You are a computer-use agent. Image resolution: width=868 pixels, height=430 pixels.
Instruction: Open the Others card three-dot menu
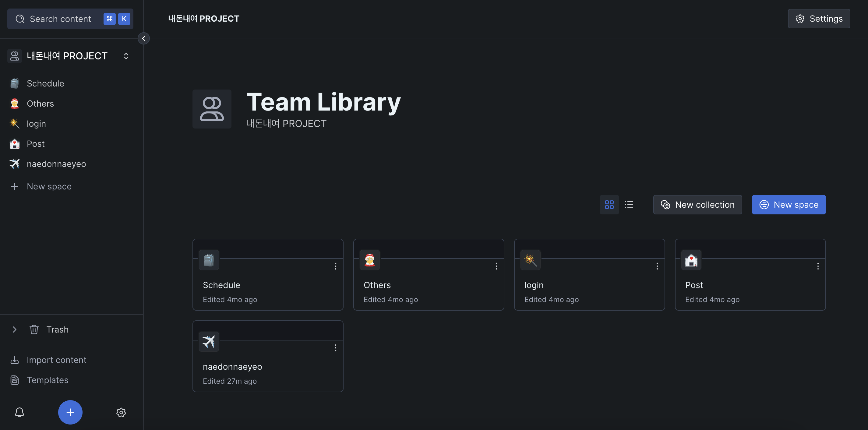click(496, 266)
